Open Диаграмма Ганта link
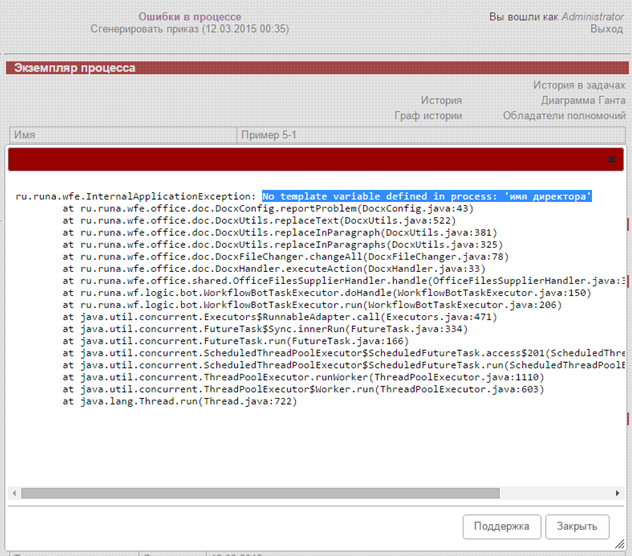 pos(583,101)
